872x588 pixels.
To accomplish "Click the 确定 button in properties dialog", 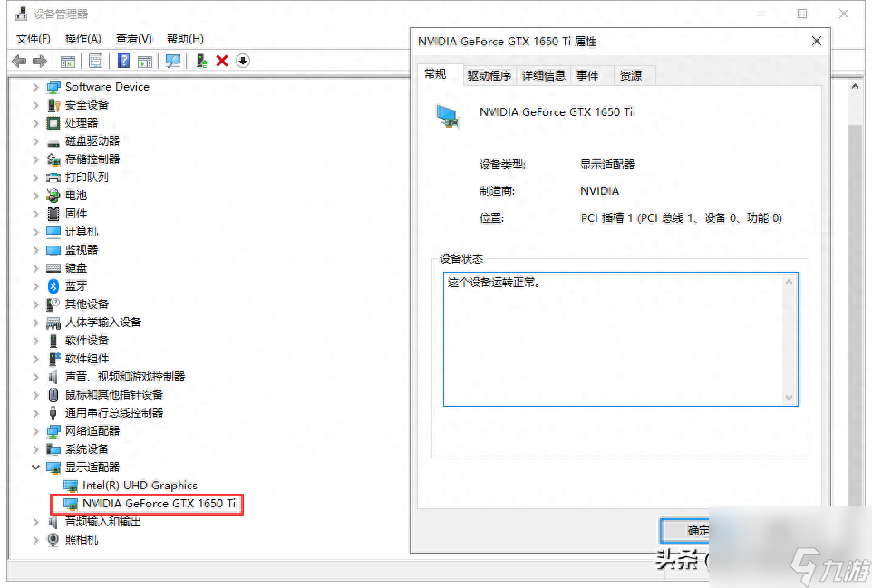I will [x=685, y=531].
